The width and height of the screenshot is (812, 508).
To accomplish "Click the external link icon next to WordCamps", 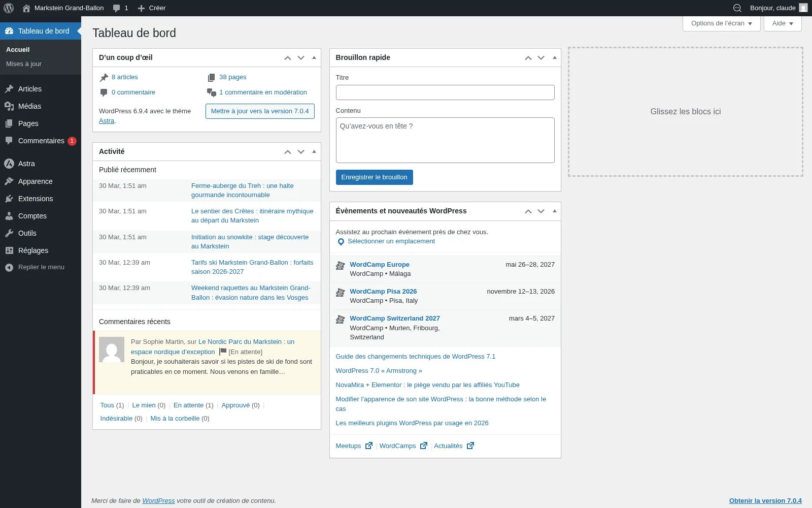I will [423, 446].
